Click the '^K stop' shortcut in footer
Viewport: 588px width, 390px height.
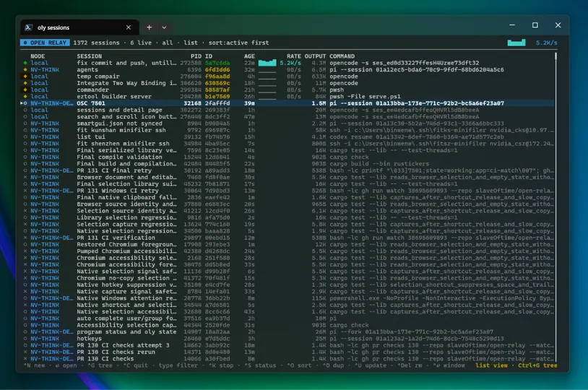[x=221, y=365]
